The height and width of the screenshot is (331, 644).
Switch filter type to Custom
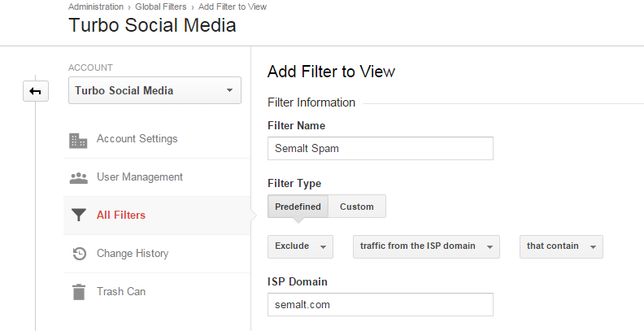(x=357, y=207)
